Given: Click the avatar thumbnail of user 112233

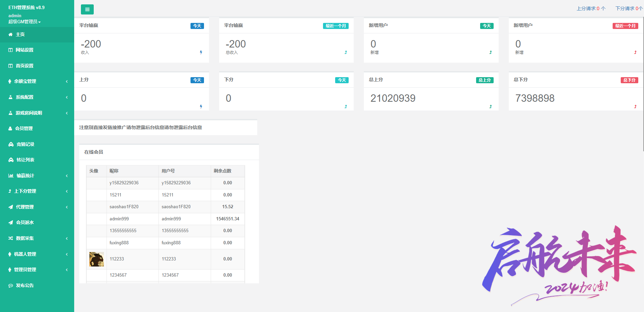Looking at the screenshot, I should [96, 259].
